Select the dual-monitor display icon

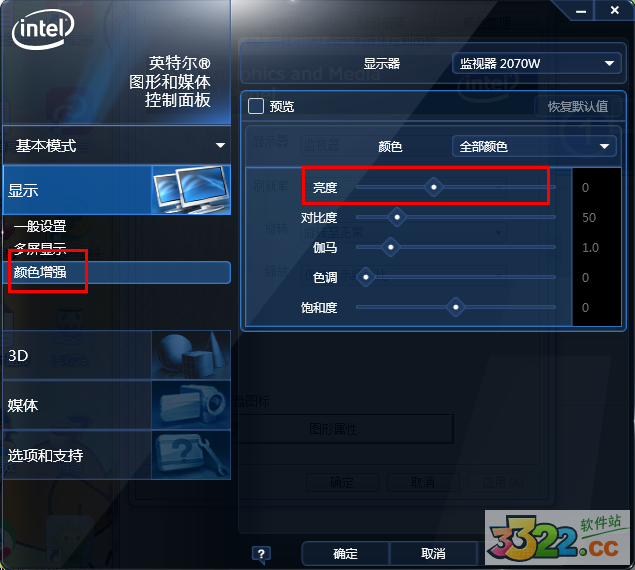pyautogui.click(x=191, y=190)
